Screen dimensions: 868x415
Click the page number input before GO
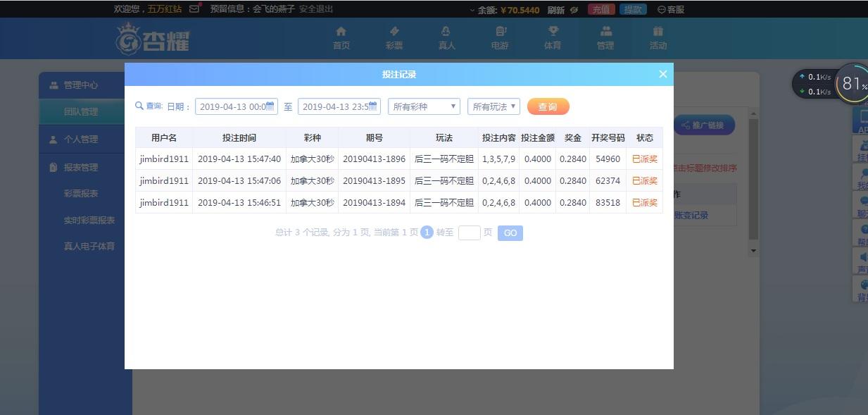[469, 232]
